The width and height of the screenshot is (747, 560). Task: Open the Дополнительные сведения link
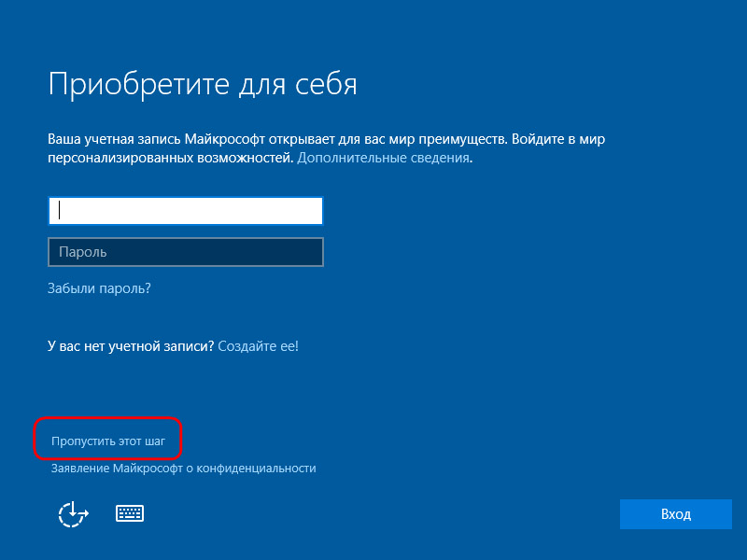click(384, 158)
